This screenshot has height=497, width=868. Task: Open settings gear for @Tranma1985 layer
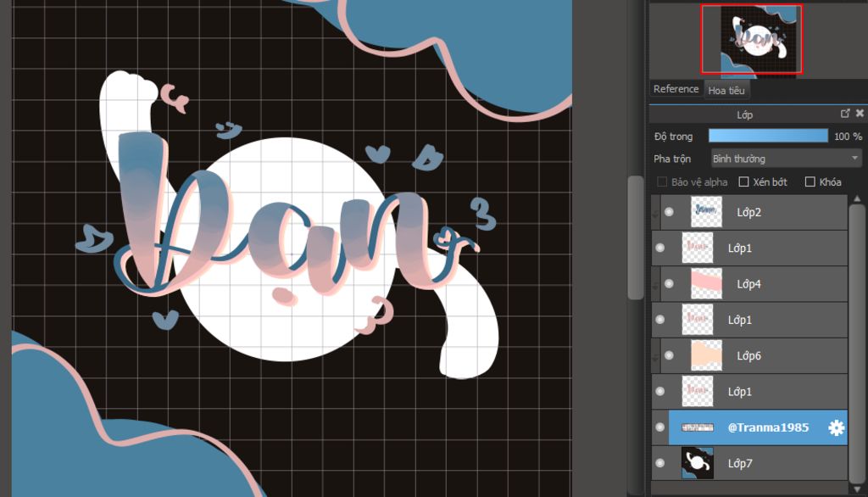(836, 427)
